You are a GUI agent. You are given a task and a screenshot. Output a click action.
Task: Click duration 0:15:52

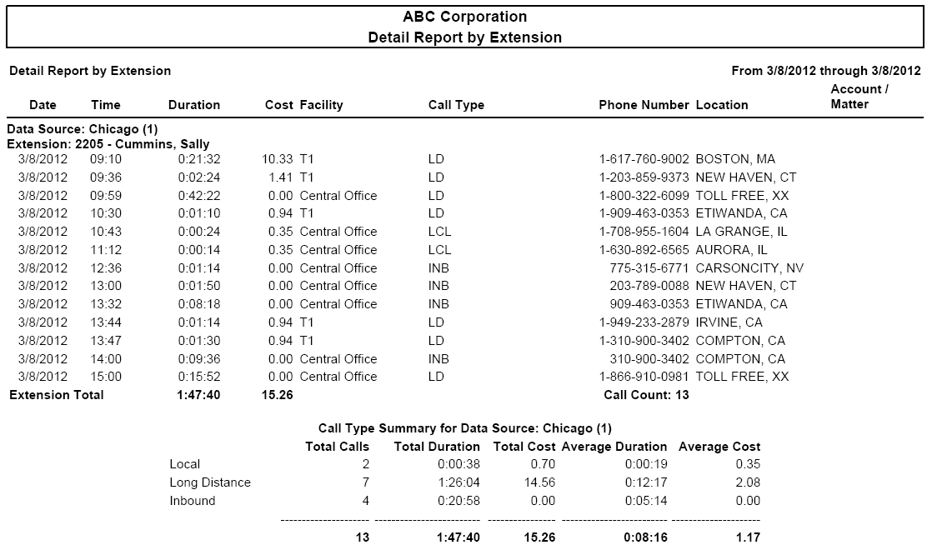click(x=199, y=377)
